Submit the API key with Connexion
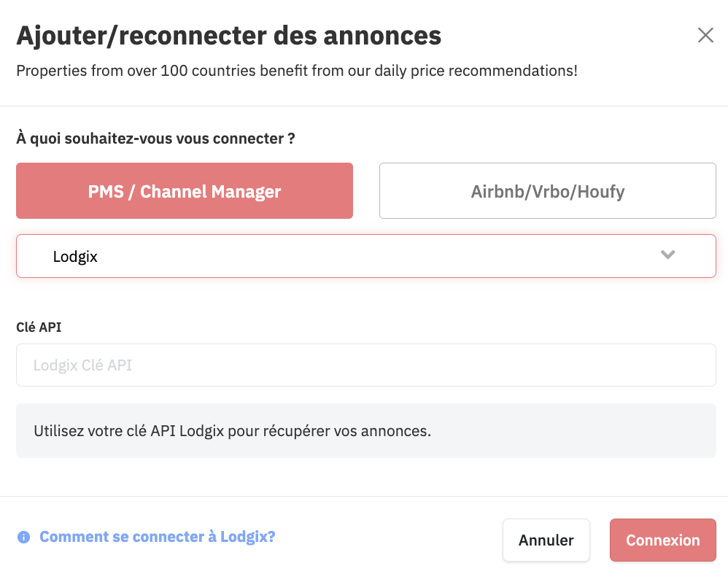Viewport: 728px width, 582px height. (x=662, y=540)
